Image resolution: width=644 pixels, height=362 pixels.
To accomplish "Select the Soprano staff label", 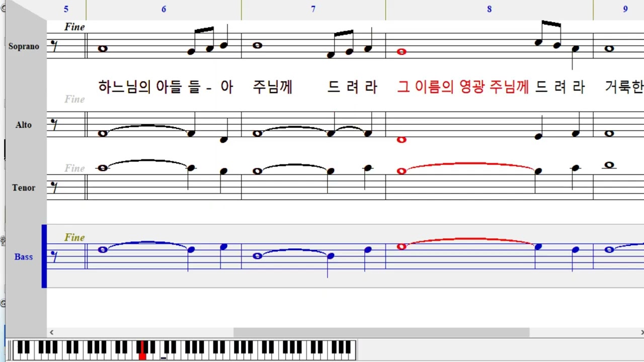I will [24, 46].
